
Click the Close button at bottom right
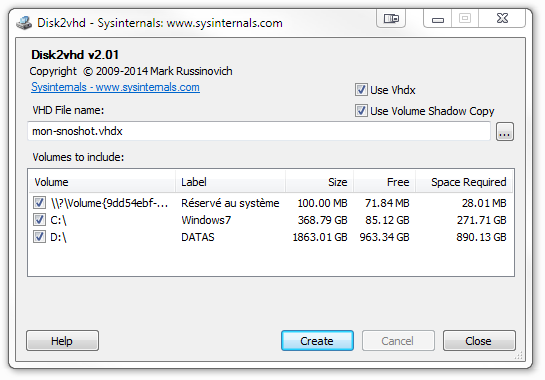pos(479,341)
